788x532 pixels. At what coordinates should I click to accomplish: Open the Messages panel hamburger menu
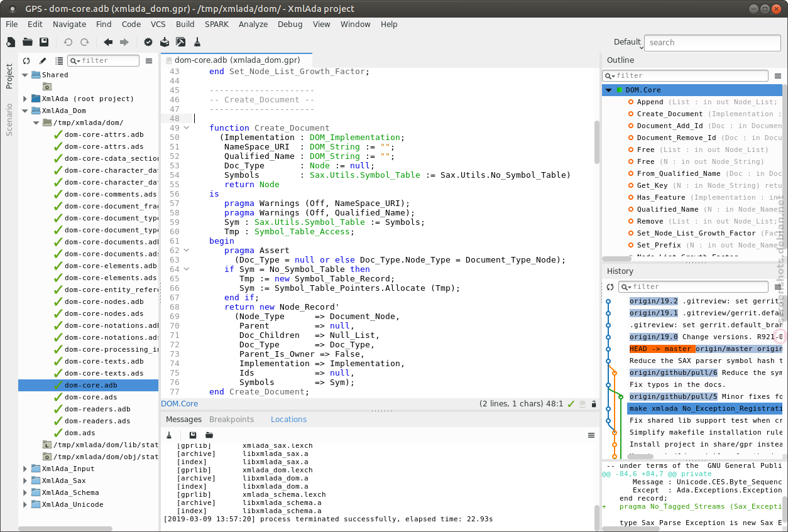(x=591, y=435)
